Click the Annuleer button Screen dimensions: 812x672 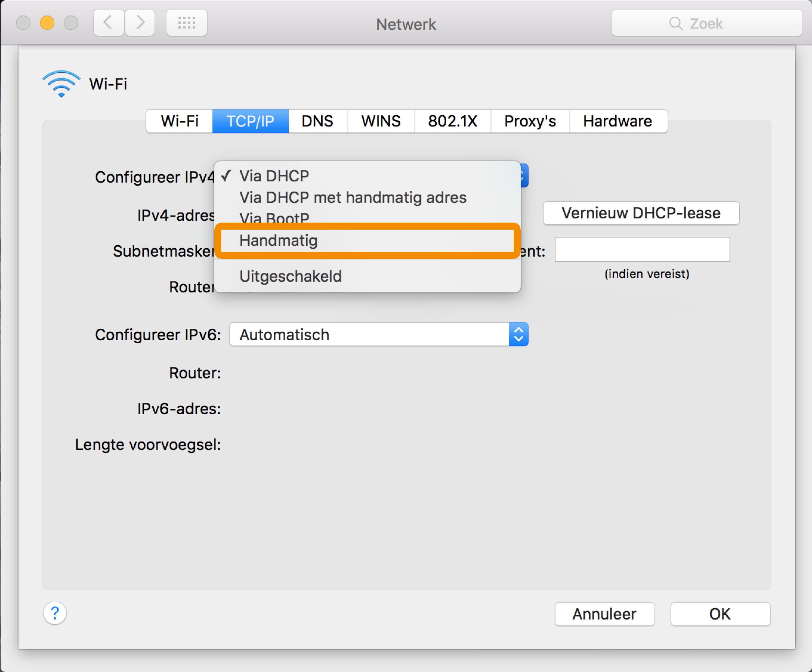coord(604,614)
